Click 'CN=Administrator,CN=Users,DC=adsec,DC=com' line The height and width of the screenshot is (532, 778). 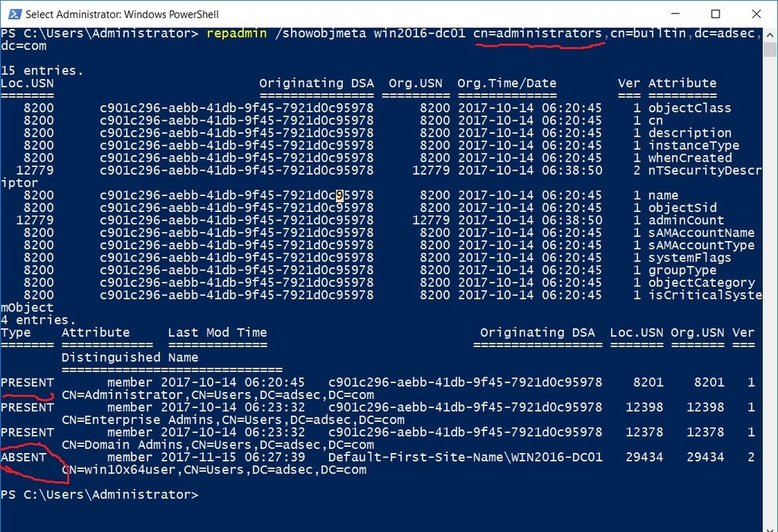[x=218, y=394]
